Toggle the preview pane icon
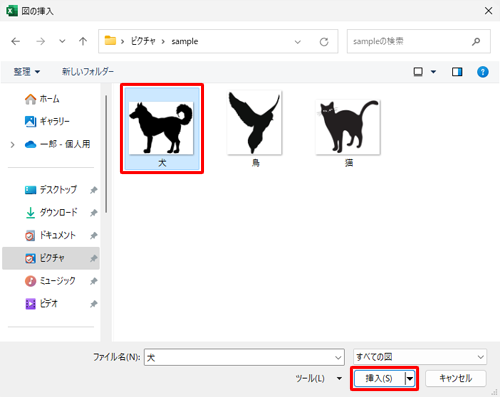 pos(457,72)
